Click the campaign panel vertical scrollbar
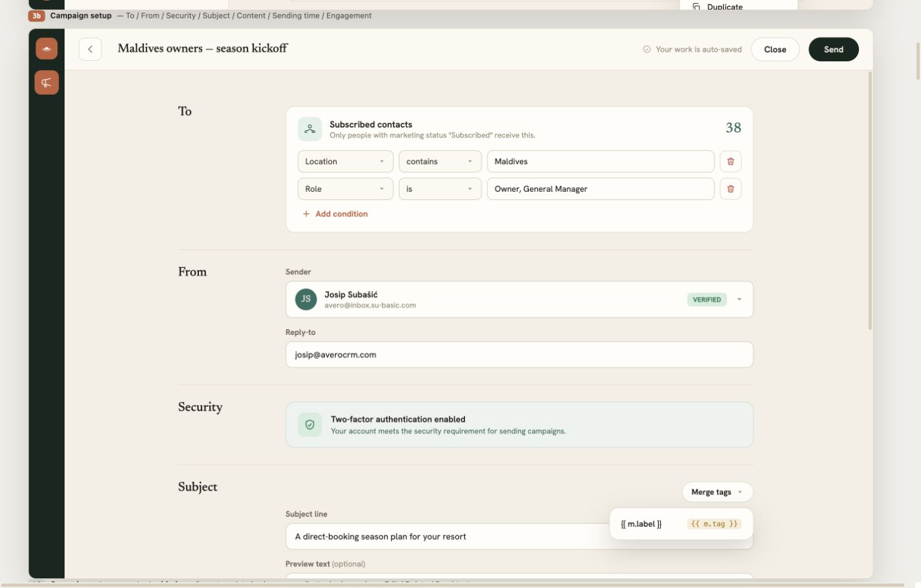Image resolution: width=921 pixels, height=588 pixels. pyautogui.click(x=869, y=200)
